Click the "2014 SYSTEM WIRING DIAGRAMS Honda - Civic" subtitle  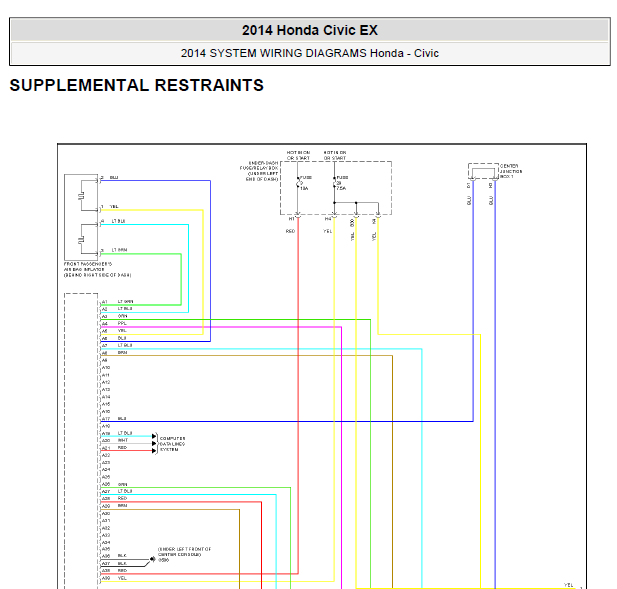coord(310,53)
